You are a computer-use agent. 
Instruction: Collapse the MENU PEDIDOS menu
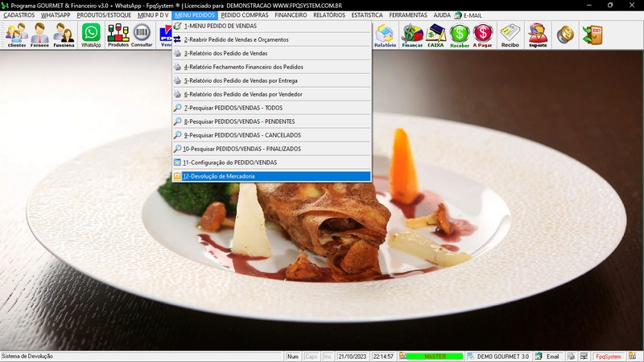tap(195, 15)
